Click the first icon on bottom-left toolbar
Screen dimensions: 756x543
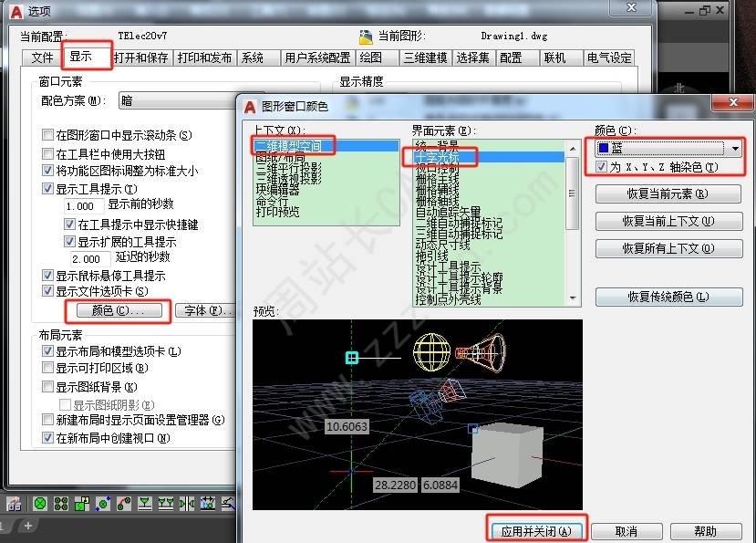[15, 503]
